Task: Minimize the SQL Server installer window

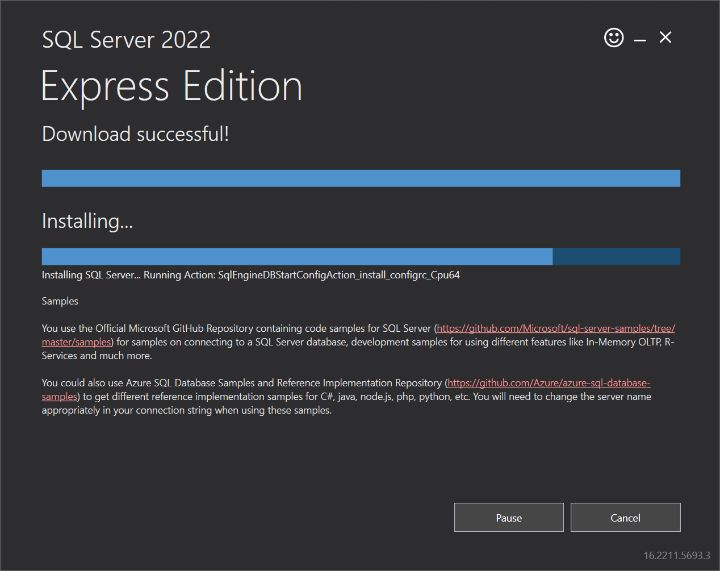Action: tap(640, 41)
